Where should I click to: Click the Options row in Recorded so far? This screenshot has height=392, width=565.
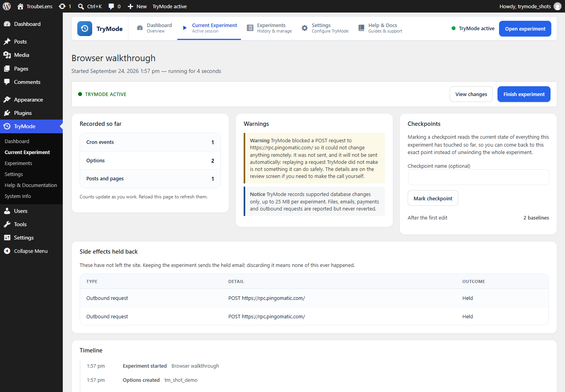(150, 161)
